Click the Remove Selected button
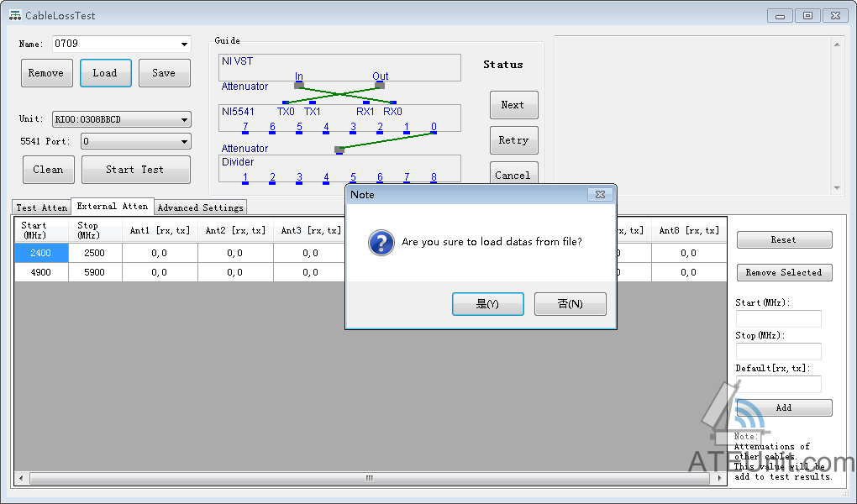Viewport: 857px width, 504px height. (784, 272)
